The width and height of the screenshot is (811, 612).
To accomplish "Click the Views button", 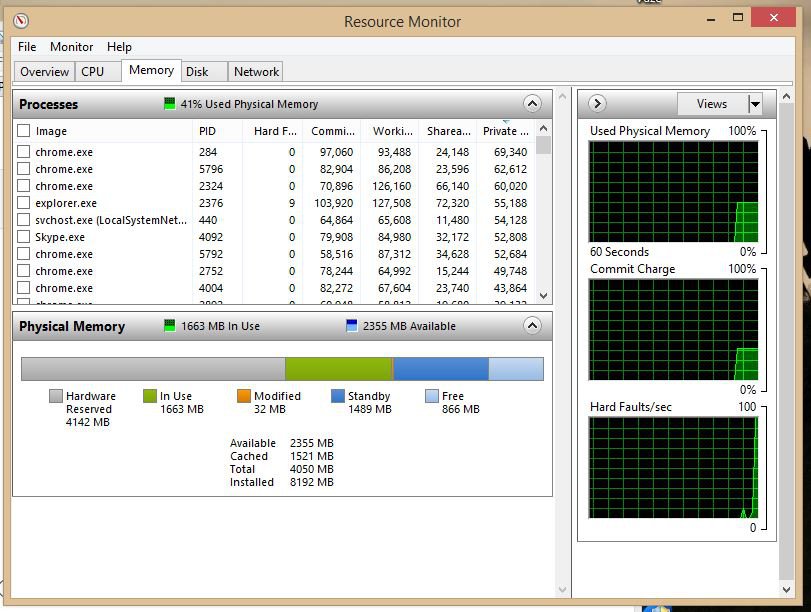I will pos(711,104).
